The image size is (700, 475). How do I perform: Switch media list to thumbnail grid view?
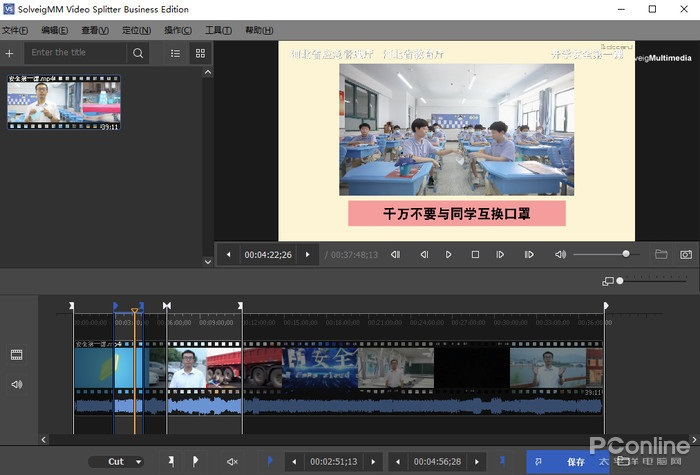[200, 53]
